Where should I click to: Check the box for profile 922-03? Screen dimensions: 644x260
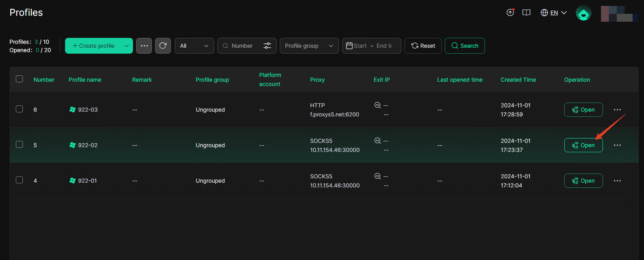point(19,109)
